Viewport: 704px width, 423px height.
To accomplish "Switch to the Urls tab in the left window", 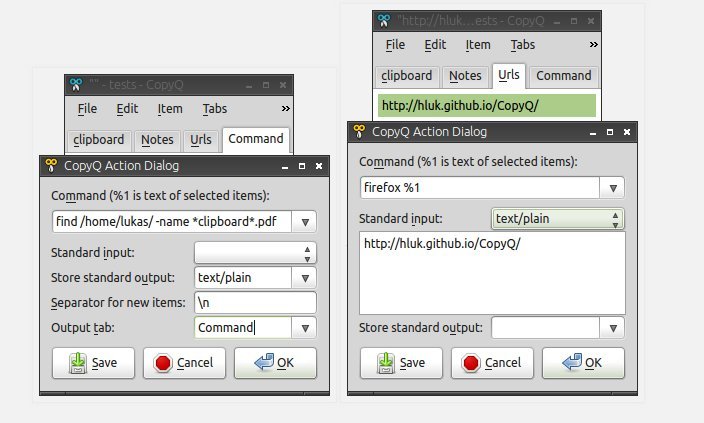I will [200, 139].
